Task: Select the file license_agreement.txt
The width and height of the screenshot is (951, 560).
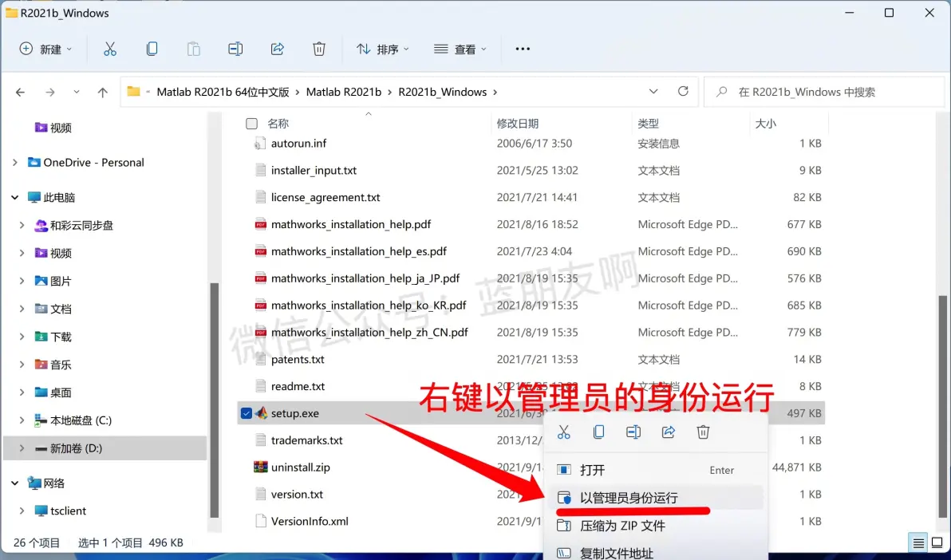Action: click(x=325, y=197)
